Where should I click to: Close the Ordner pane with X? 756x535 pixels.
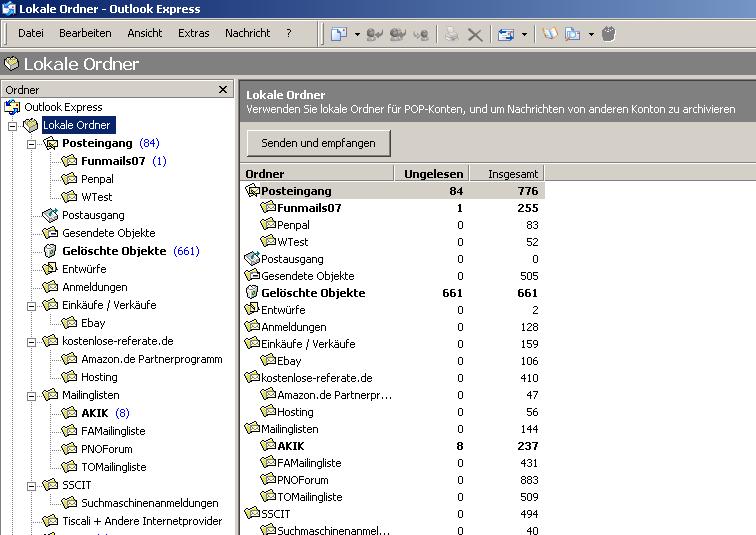point(223,90)
